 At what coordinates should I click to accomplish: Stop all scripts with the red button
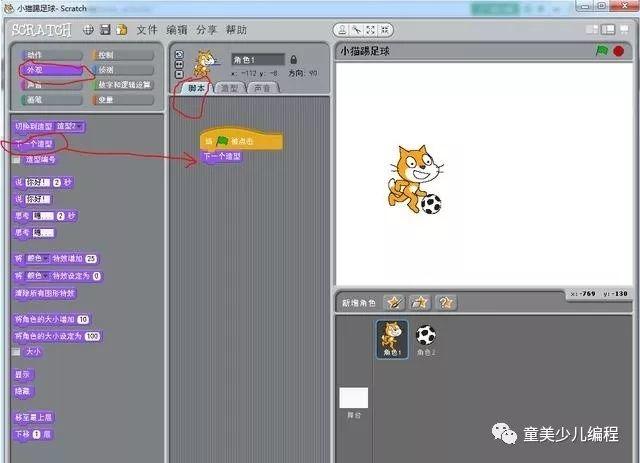click(x=619, y=51)
